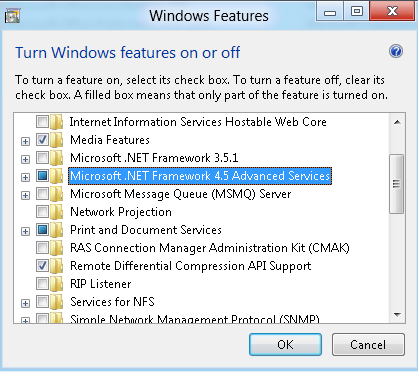Viewport: 418px width, 372px height.
Task: Expand the Media Features node
Action: pyautogui.click(x=25, y=141)
